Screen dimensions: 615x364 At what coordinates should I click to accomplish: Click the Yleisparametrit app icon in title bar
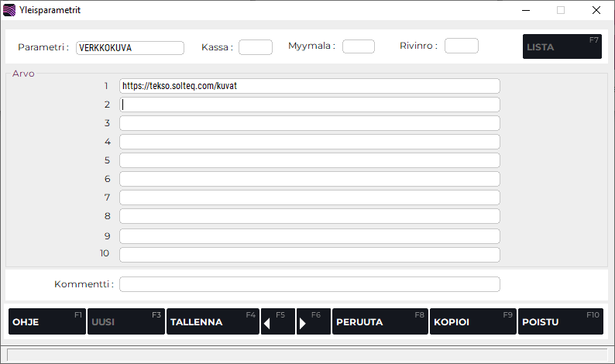[9, 11]
